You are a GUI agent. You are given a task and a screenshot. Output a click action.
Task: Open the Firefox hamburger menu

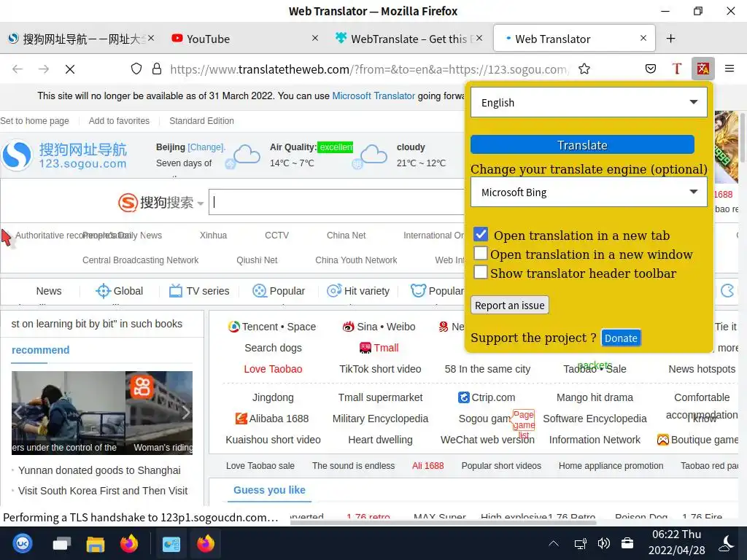[x=729, y=69]
